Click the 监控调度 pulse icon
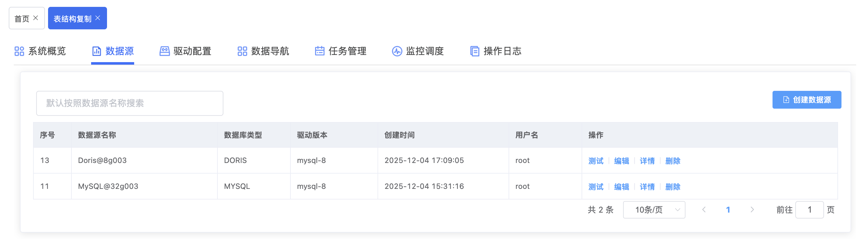This screenshot has height=246, width=868. pyautogui.click(x=397, y=51)
